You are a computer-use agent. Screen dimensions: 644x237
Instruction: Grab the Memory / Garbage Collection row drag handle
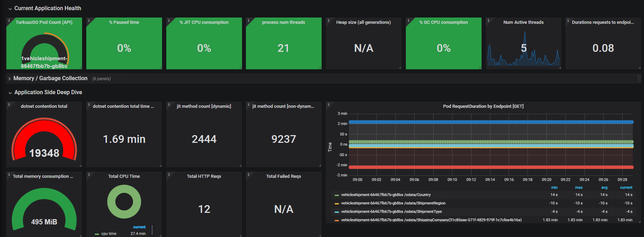coord(639,78)
